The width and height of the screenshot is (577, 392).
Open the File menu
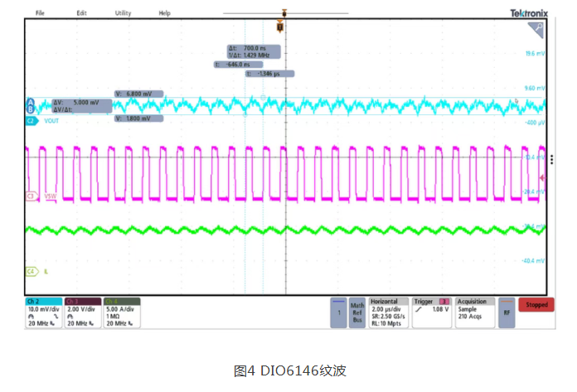[x=40, y=13]
